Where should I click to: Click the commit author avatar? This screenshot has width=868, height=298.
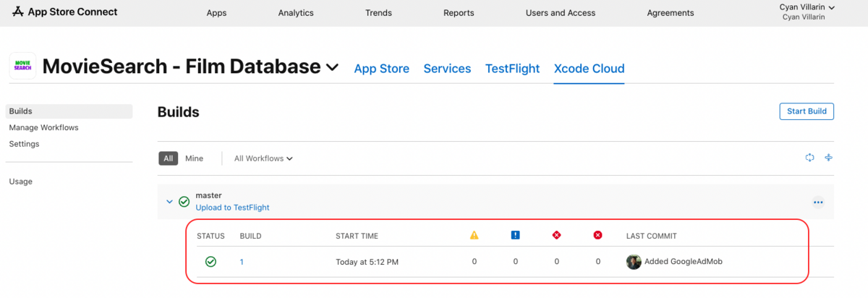[634, 262]
